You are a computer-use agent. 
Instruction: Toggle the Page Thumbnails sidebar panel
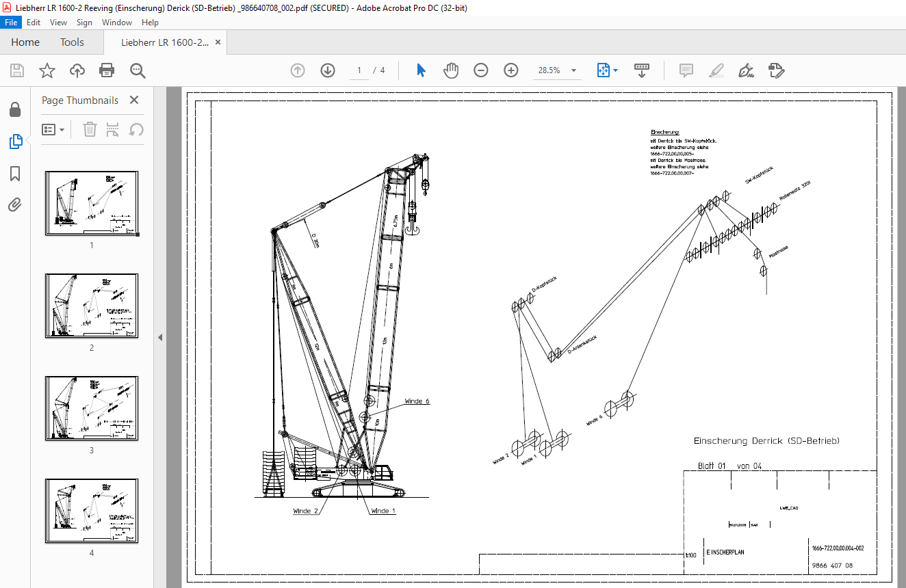point(15,142)
